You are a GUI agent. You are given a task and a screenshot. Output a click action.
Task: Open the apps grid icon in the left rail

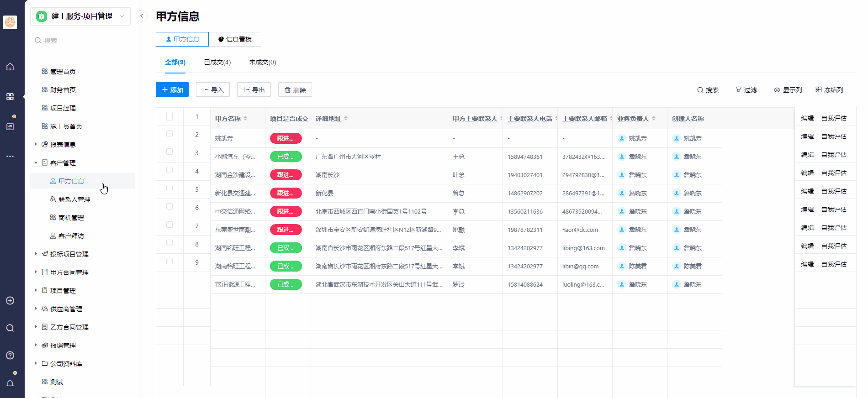pyautogui.click(x=10, y=97)
